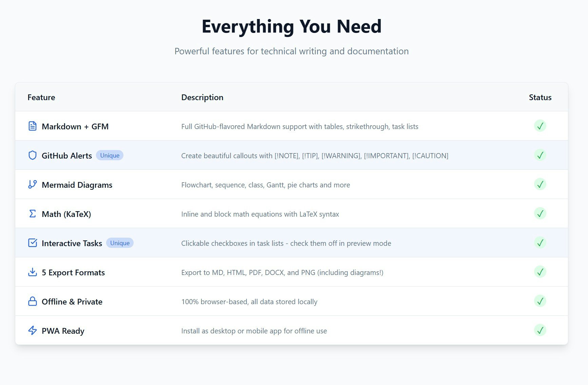Viewport: 588px width, 385px height.
Task: Click the lock icon beside Offline & Private
Action: 32,301
